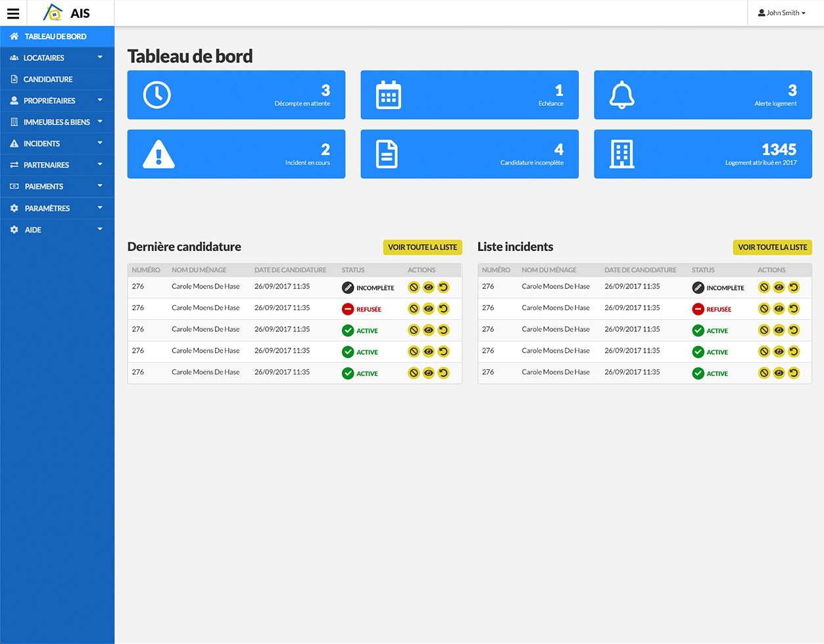The height and width of the screenshot is (644, 824).
Task: Click restore arrow on Incomplète row, Dernière candidature
Action: click(444, 287)
